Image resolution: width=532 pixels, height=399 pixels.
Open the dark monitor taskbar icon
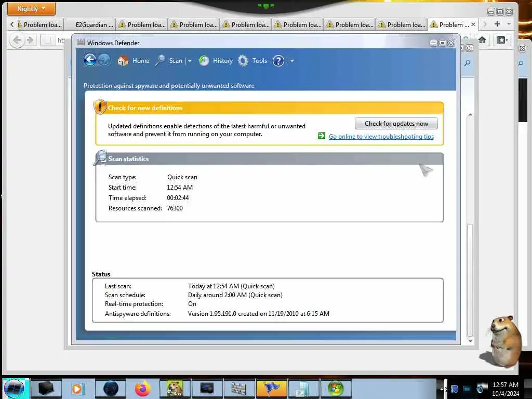(x=207, y=389)
